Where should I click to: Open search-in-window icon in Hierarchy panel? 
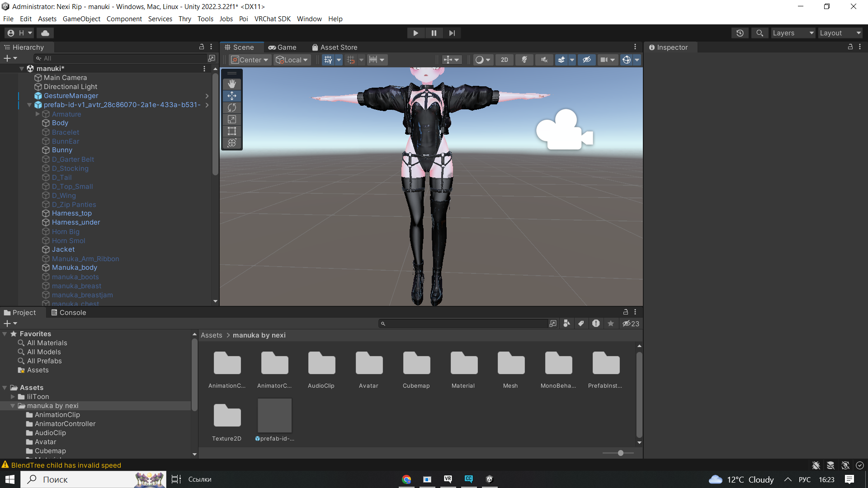(211, 58)
